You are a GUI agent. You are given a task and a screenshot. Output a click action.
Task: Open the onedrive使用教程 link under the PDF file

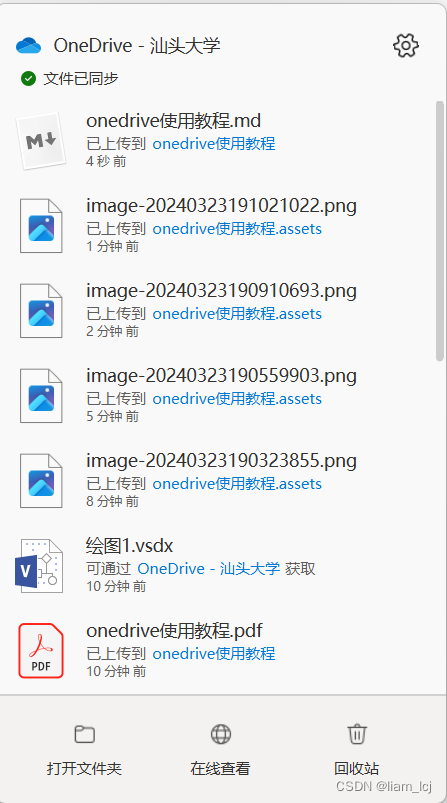pos(214,653)
